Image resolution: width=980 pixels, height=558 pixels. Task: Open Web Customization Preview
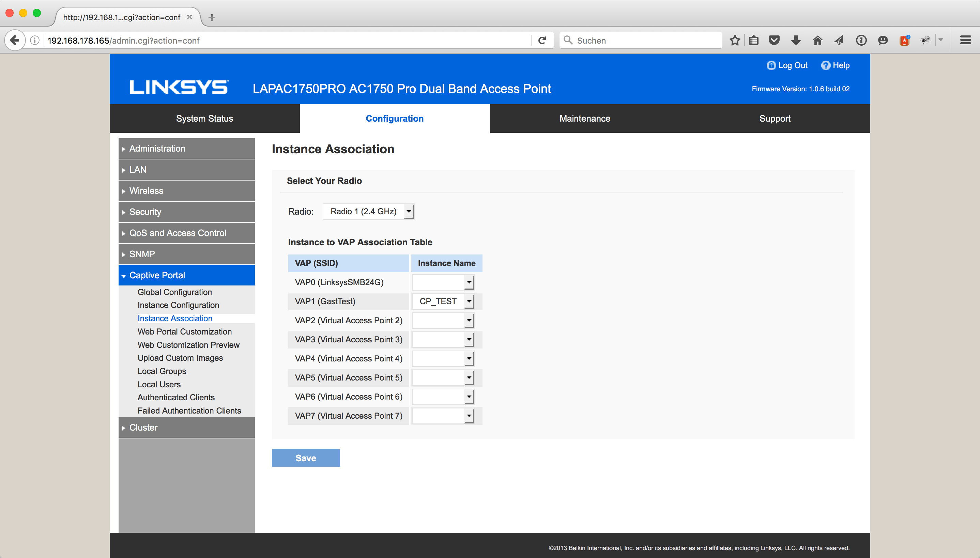188,344
